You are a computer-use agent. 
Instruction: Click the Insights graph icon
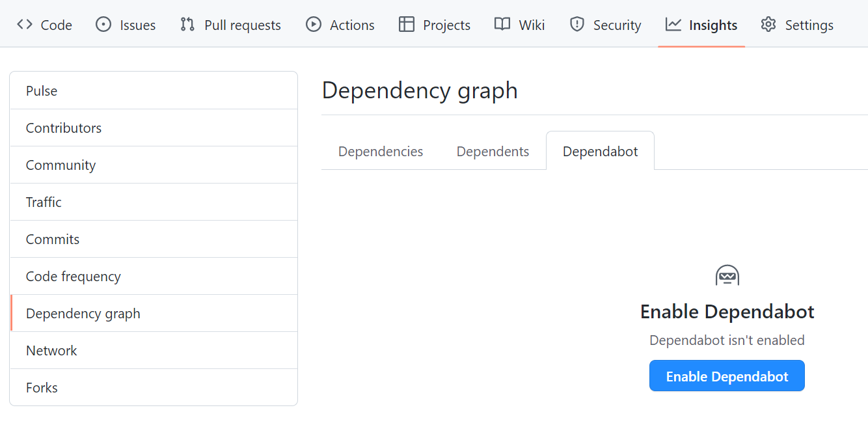point(673,25)
